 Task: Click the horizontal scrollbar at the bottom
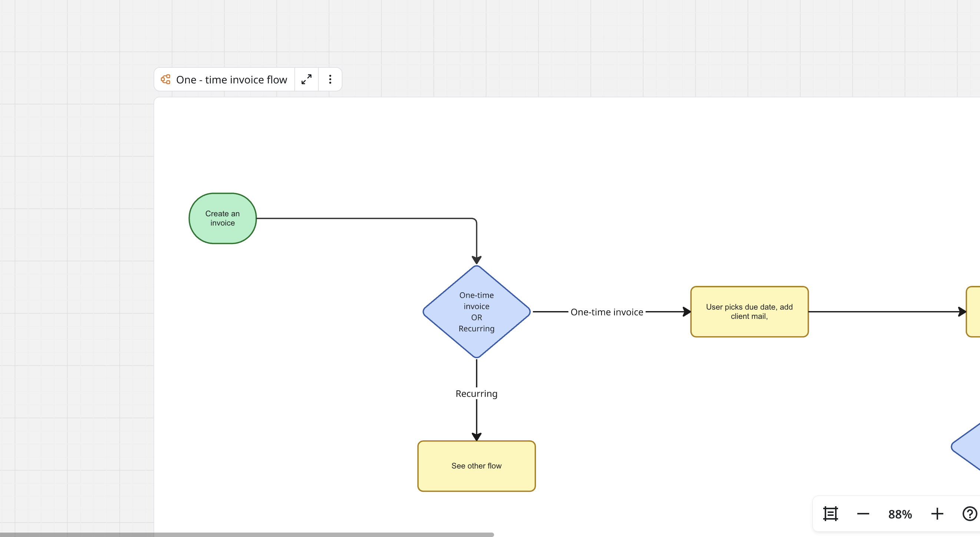click(x=246, y=534)
